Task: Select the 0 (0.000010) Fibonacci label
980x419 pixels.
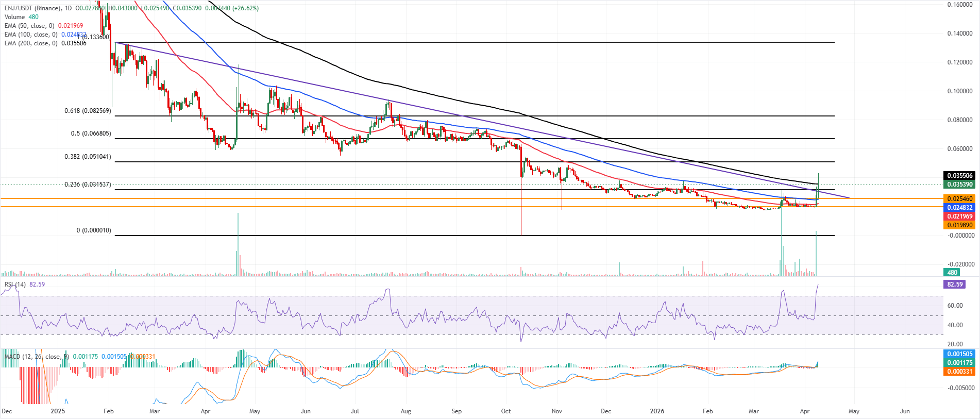Action: coord(93,230)
